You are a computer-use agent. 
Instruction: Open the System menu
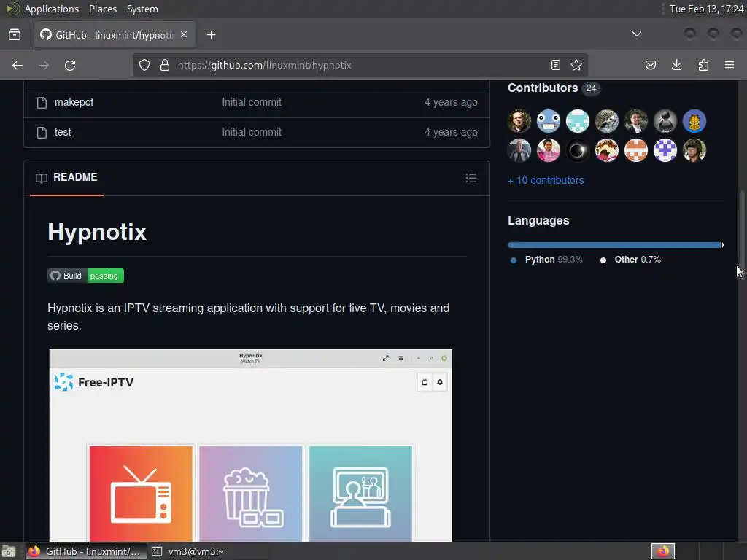click(x=142, y=9)
